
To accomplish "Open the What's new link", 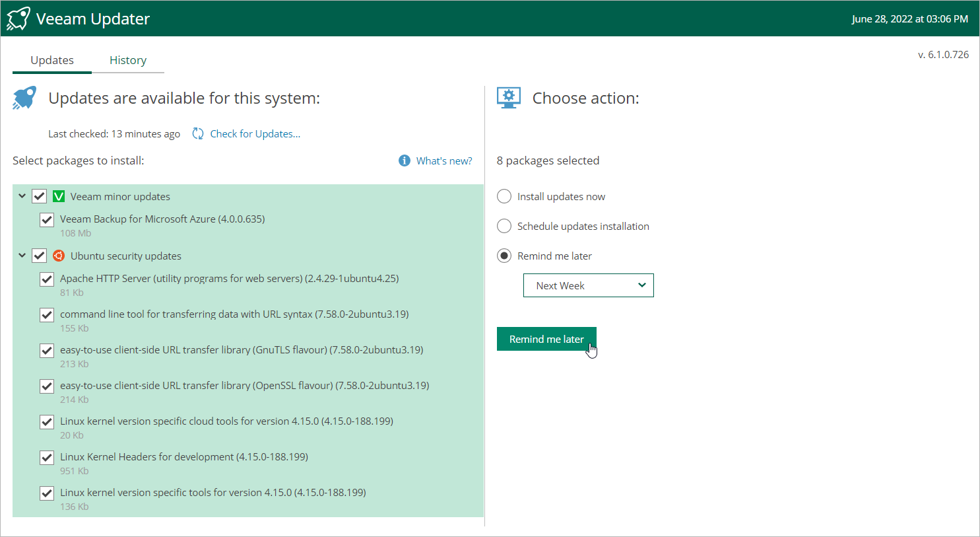I will 444,161.
